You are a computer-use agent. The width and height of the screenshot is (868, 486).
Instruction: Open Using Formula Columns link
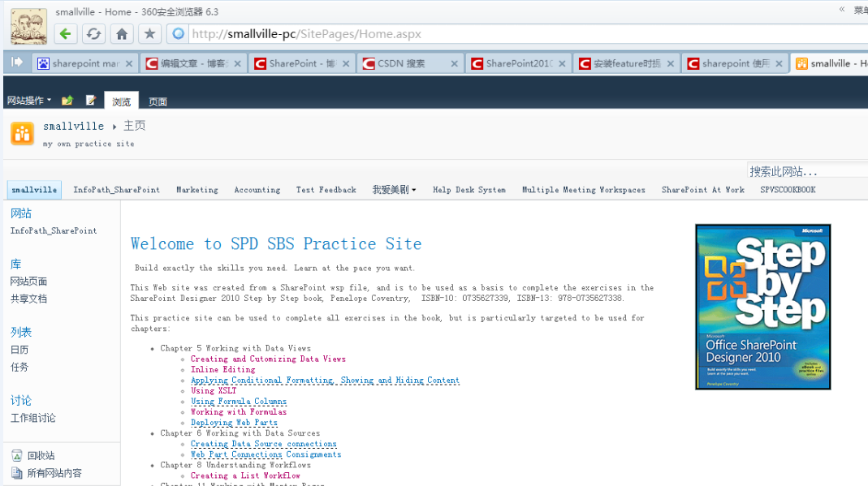239,402
